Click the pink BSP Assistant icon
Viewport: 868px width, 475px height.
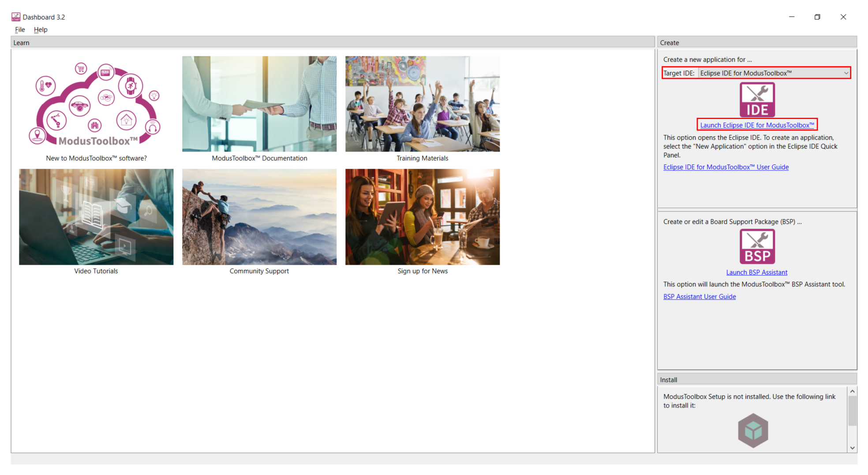click(757, 246)
